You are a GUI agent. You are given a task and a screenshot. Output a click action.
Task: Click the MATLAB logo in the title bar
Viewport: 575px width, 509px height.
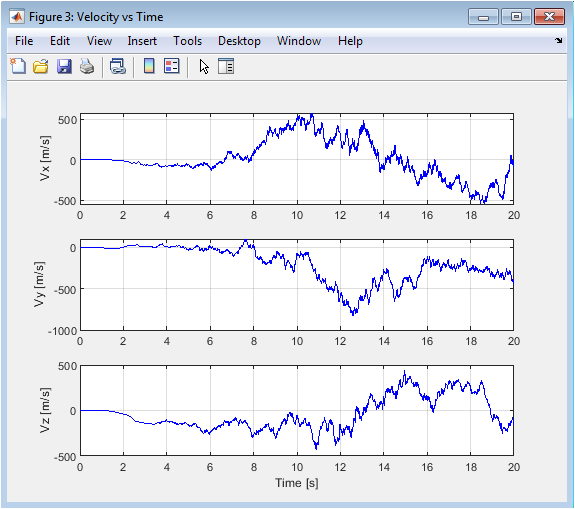click(17, 17)
